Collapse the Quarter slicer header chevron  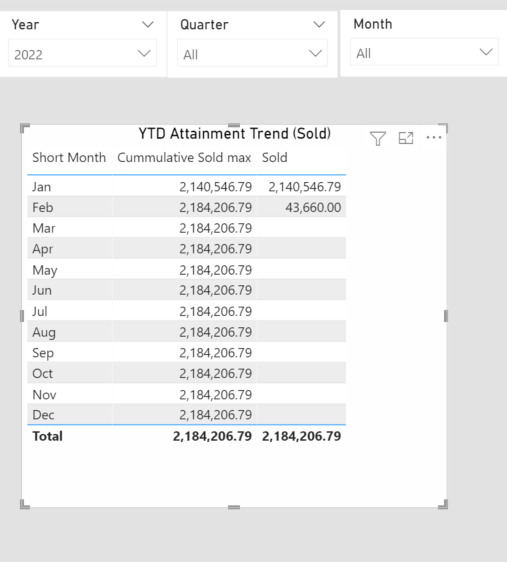click(319, 25)
